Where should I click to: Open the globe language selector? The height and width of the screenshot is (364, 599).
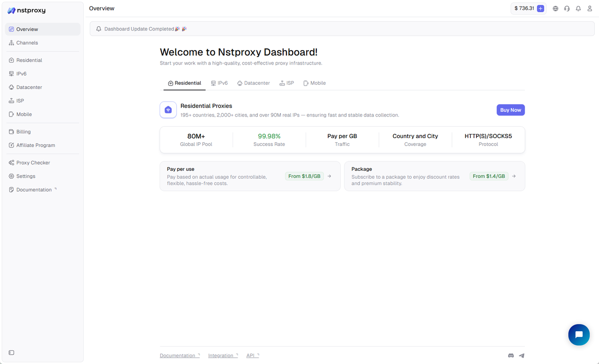(x=555, y=8)
